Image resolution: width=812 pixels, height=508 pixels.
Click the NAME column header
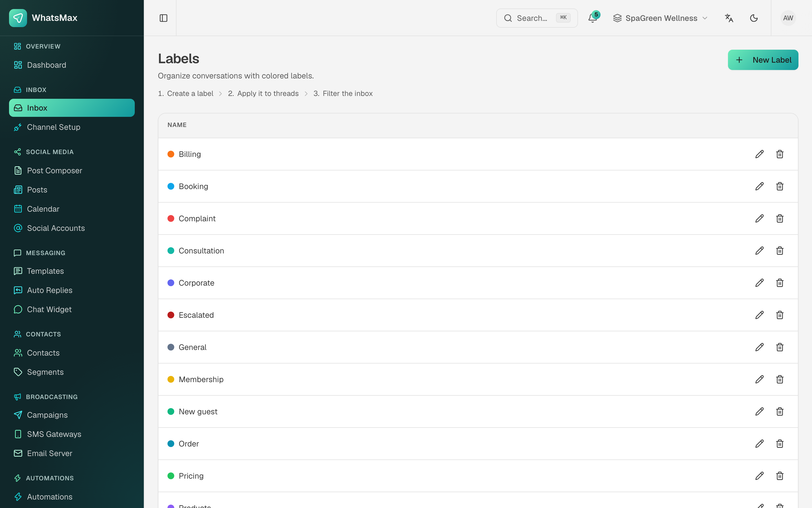(x=177, y=125)
